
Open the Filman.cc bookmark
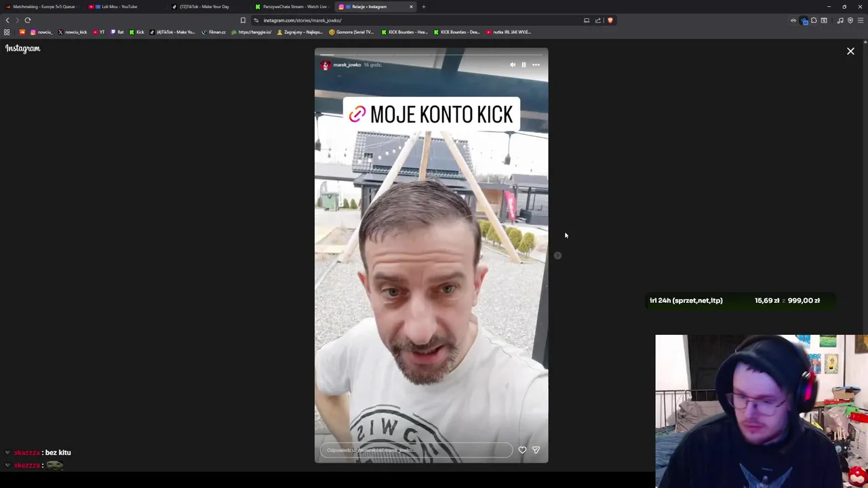[214, 32]
